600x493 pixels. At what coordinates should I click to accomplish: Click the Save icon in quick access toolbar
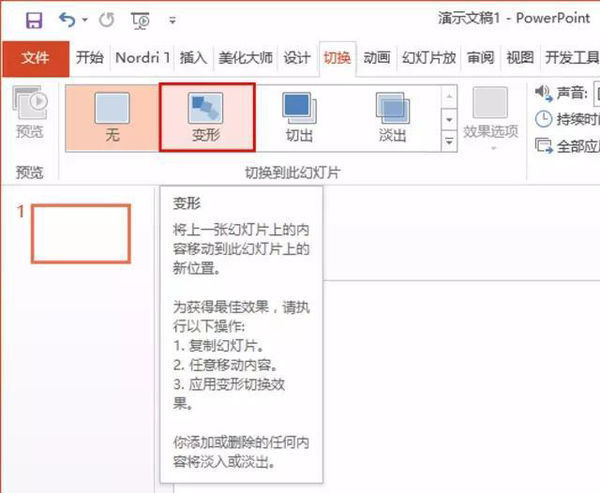[34, 20]
